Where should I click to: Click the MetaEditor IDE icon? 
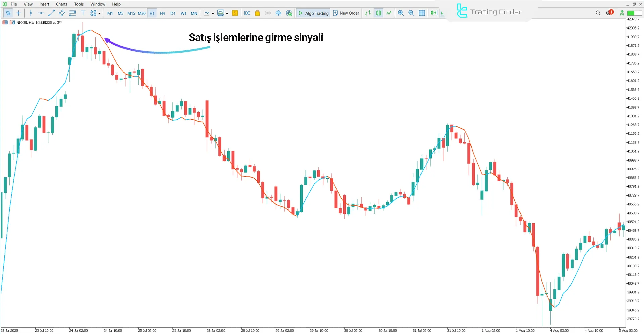(x=247, y=13)
